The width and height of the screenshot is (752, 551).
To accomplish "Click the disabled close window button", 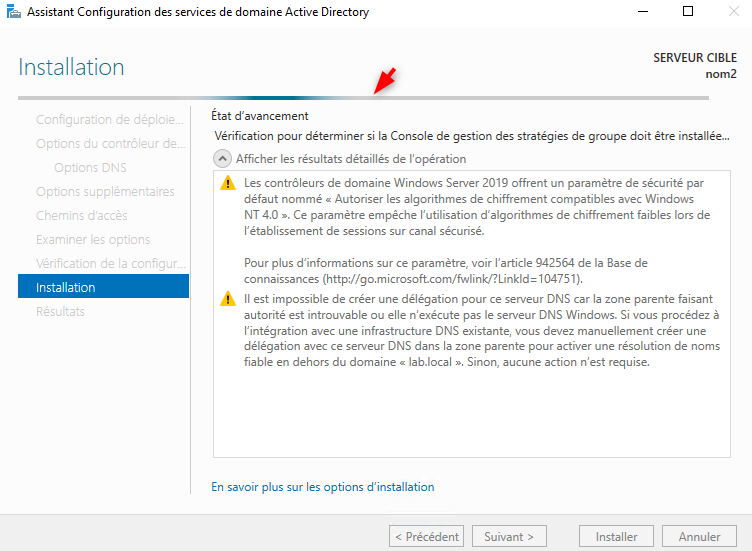I will click(733, 12).
